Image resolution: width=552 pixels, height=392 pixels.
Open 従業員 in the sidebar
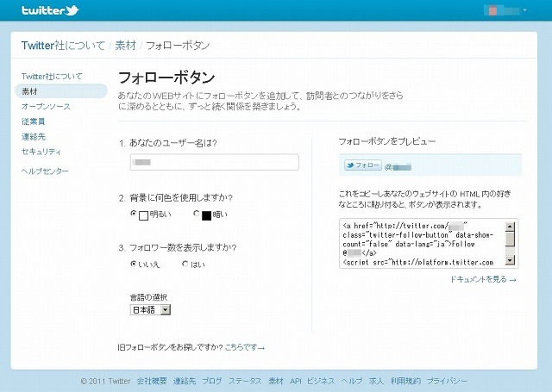33,121
